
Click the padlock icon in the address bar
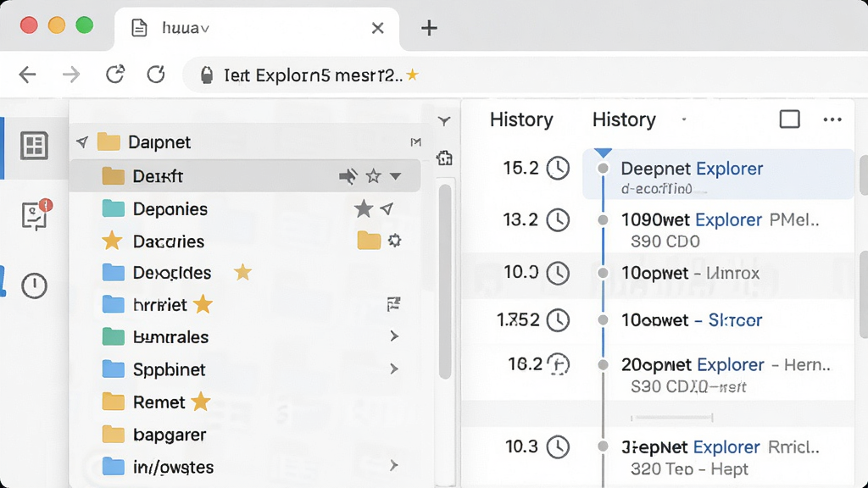point(207,75)
